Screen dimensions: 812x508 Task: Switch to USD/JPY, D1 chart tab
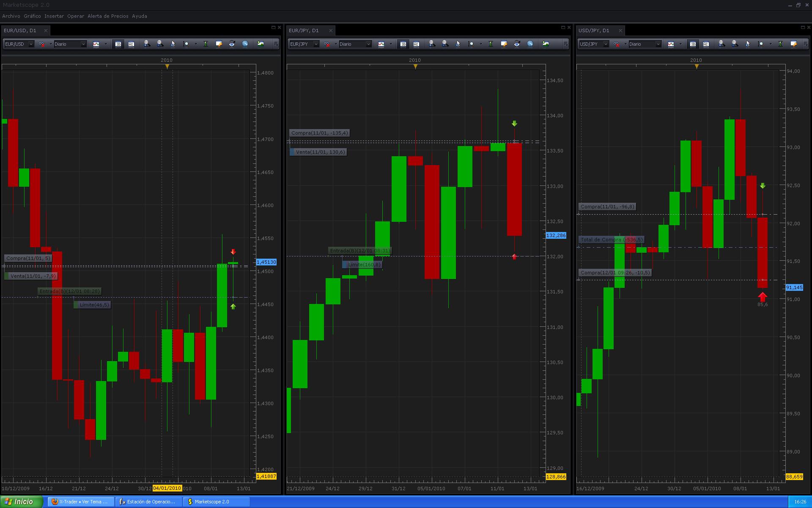pos(594,30)
